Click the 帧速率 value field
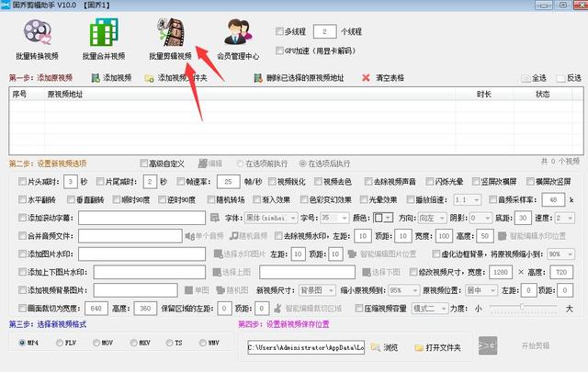 (x=229, y=182)
